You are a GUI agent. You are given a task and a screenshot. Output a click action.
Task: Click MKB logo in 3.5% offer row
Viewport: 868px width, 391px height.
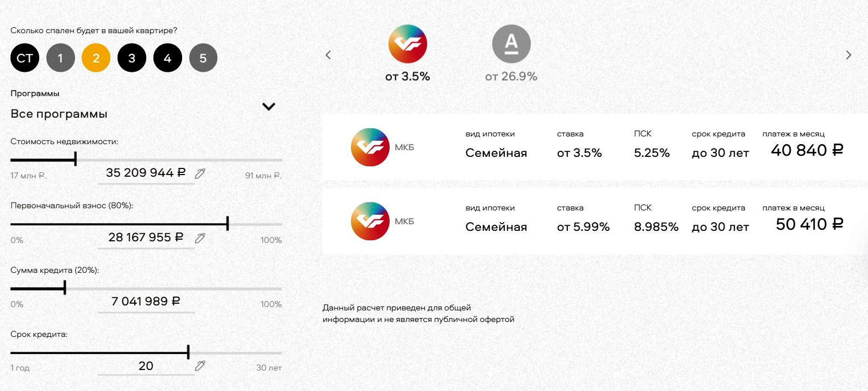(x=370, y=147)
